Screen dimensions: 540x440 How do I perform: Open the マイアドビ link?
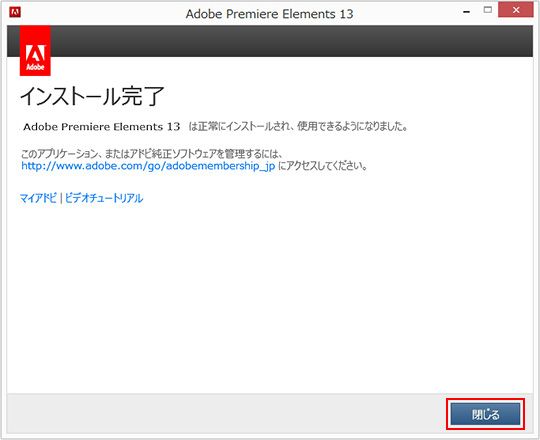38,198
